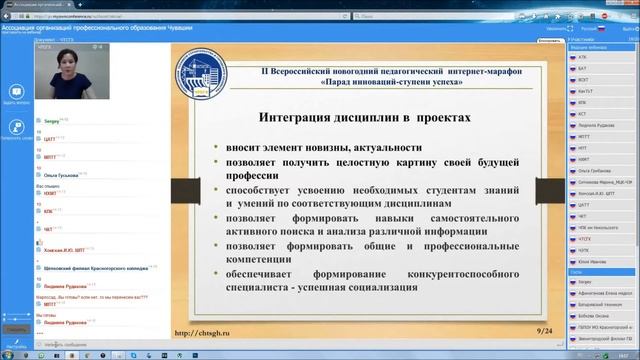Click the browser search field
The image size is (640, 360).
point(433,16)
